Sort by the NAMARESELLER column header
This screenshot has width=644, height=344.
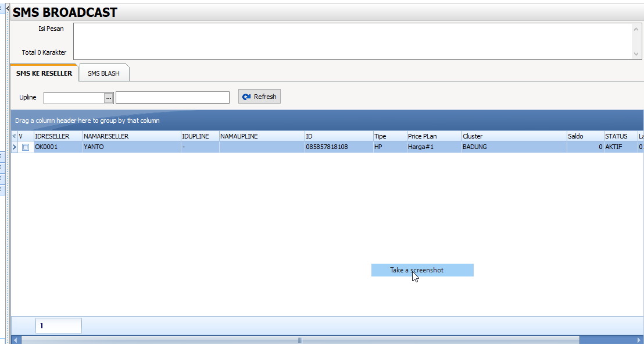[x=131, y=136]
